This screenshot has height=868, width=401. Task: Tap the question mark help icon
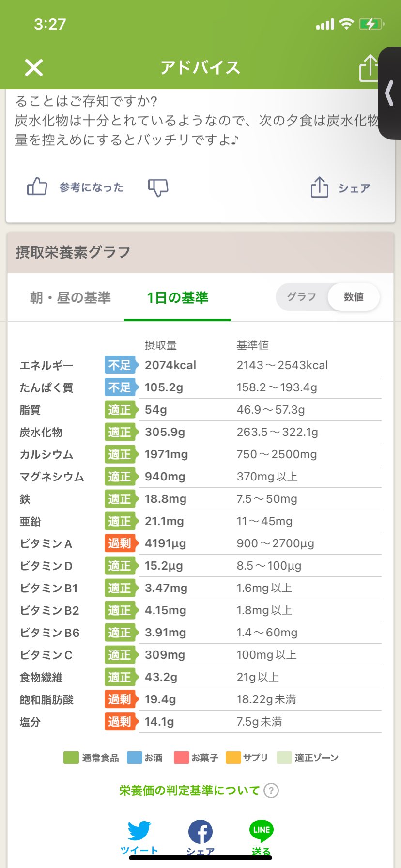click(271, 791)
